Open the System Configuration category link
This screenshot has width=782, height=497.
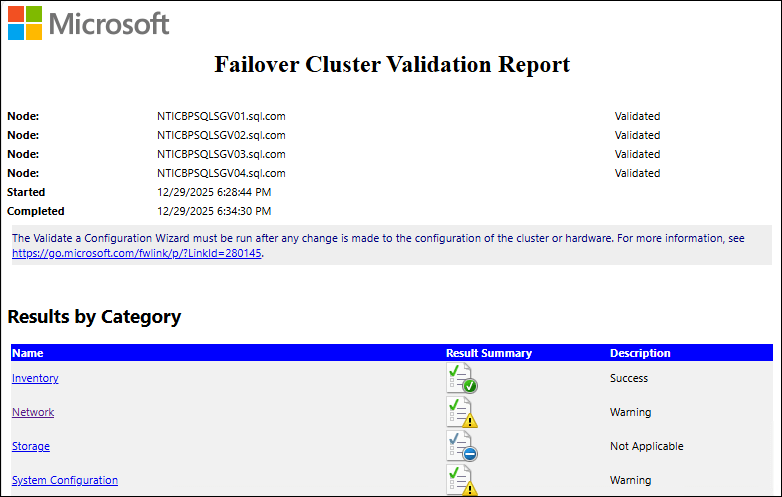pos(65,480)
